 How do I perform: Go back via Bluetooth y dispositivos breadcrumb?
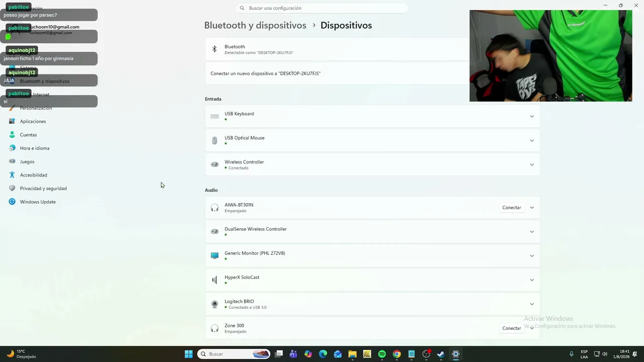pyautogui.click(x=255, y=25)
